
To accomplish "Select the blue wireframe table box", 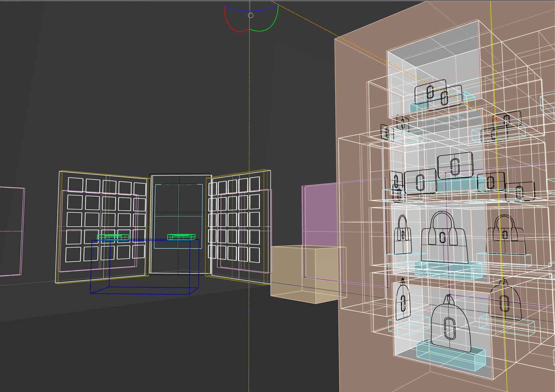I will coord(145,267).
